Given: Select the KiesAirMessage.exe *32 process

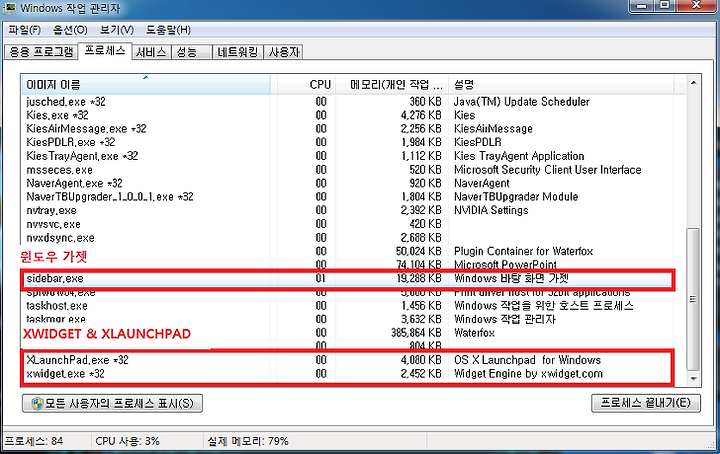Looking at the screenshot, I should tap(86, 129).
